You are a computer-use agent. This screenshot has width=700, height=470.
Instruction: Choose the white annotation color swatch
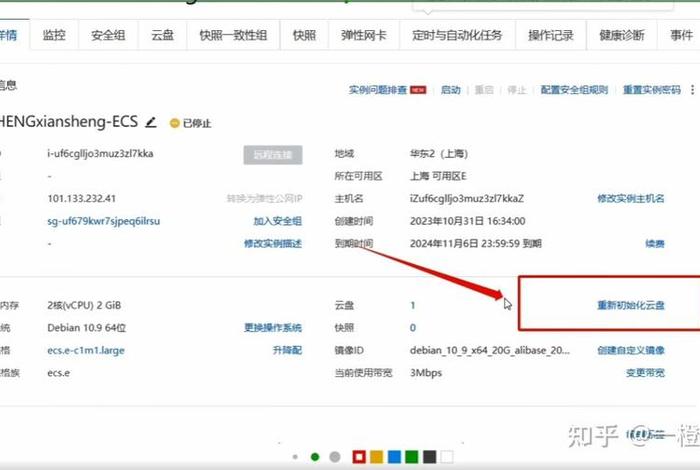447,457
